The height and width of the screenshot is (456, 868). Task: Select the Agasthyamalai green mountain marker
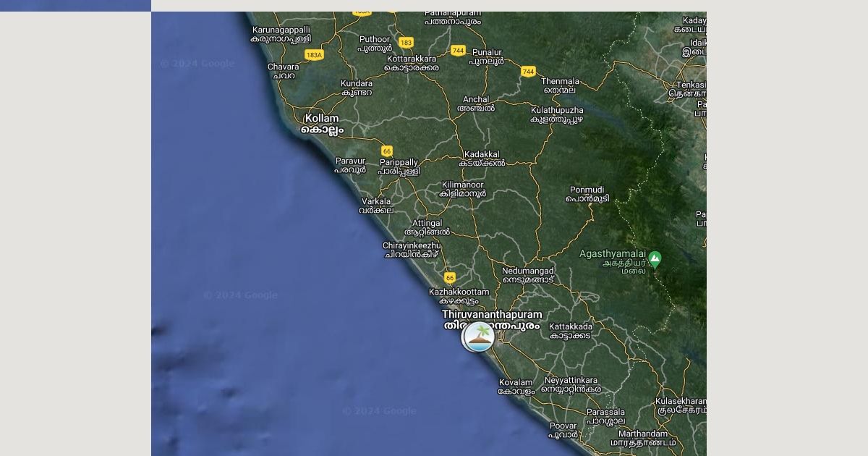tap(655, 258)
